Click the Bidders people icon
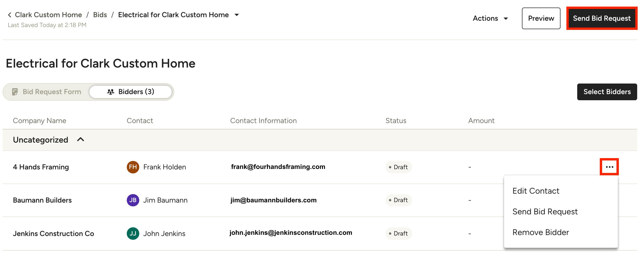644x272 pixels. [x=111, y=92]
